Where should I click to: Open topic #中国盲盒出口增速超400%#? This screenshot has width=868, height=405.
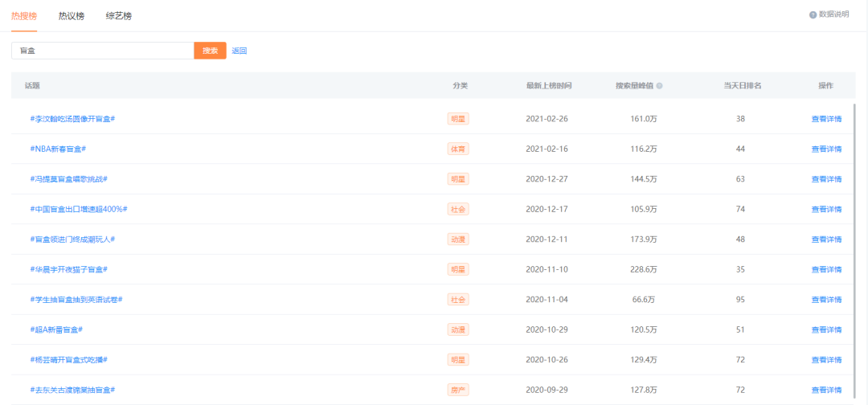click(x=79, y=209)
